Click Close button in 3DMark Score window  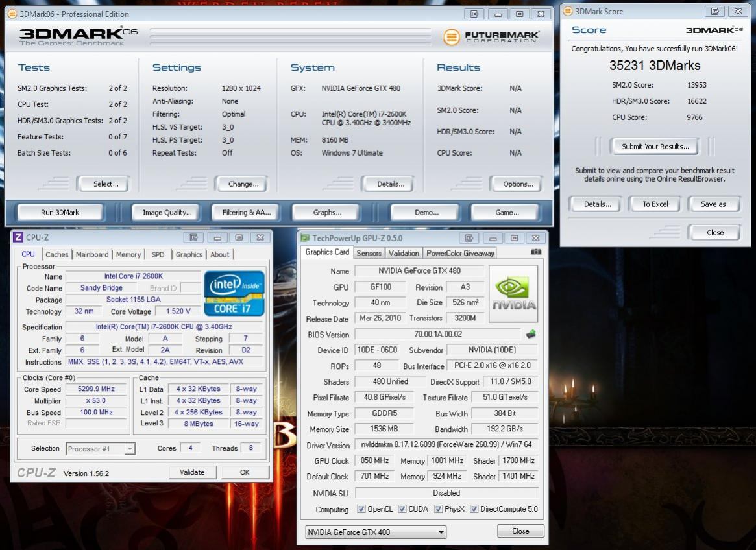pyautogui.click(x=714, y=233)
